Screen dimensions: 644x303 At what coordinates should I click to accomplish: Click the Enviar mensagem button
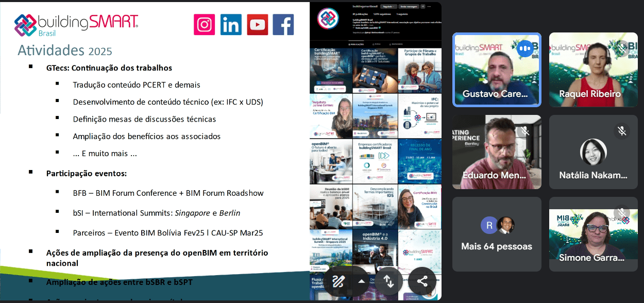click(x=409, y=7)
